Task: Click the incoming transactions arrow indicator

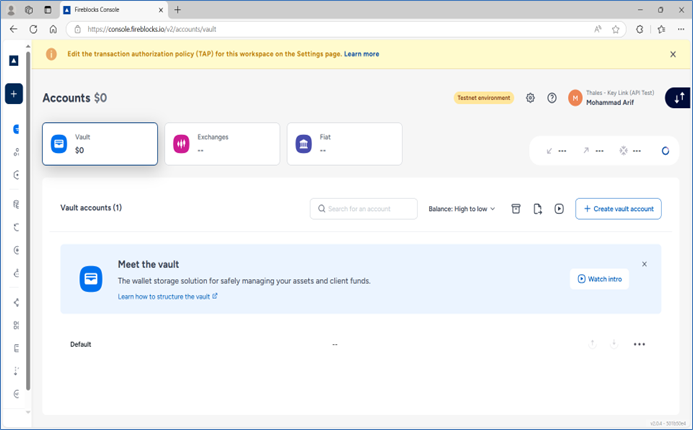Action: point(549,151)
